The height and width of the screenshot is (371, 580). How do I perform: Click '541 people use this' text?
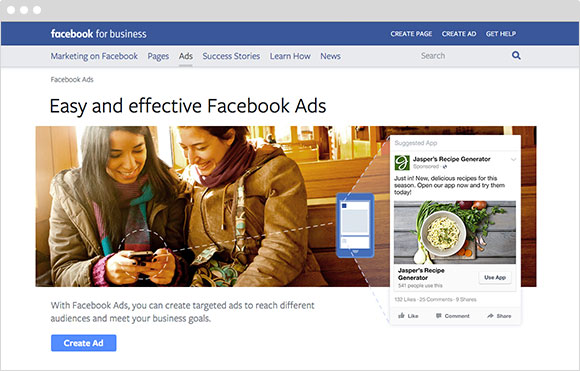point(420,286)
